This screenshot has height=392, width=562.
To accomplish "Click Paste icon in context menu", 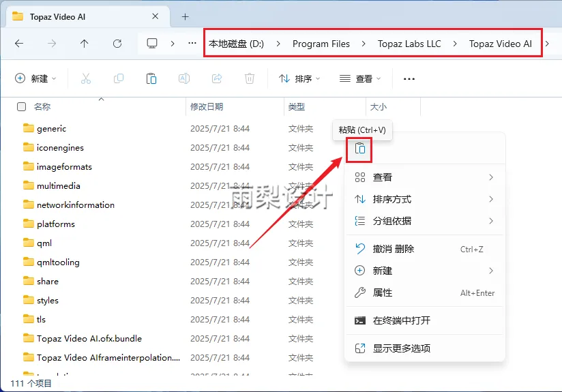I will [x=359, y=149].
